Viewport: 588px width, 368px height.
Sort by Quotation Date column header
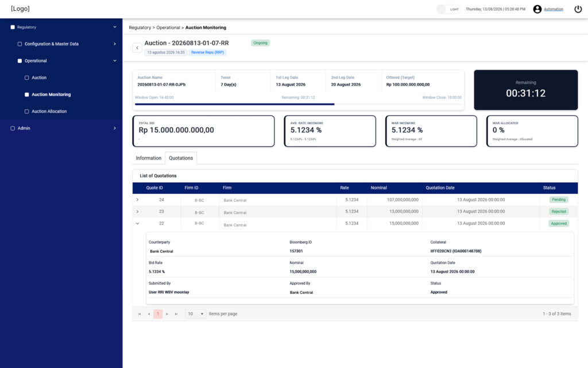440,188
